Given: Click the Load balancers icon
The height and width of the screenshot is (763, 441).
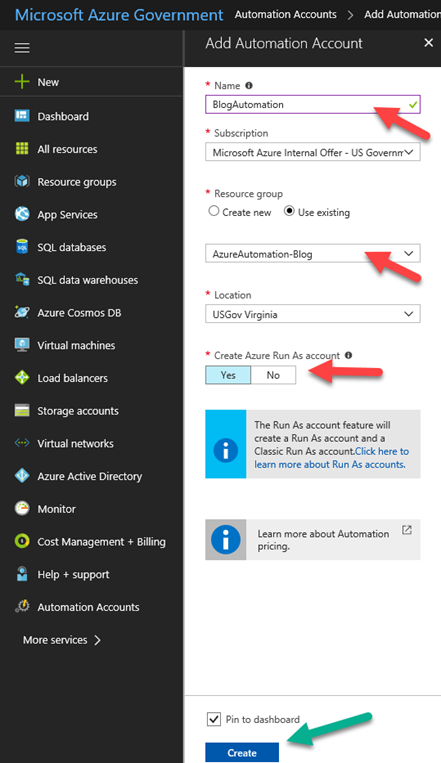Looking at the screenshot, I should click(x=22, y=377).
